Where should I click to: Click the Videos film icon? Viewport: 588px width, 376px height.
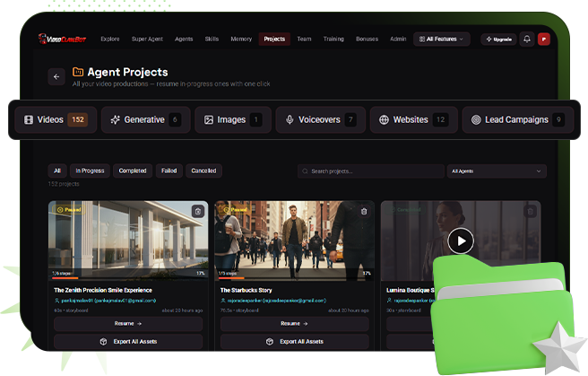point(29,119)
